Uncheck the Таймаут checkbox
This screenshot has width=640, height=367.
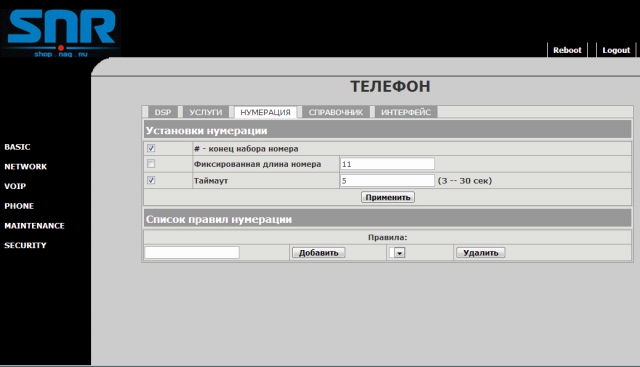151,180
